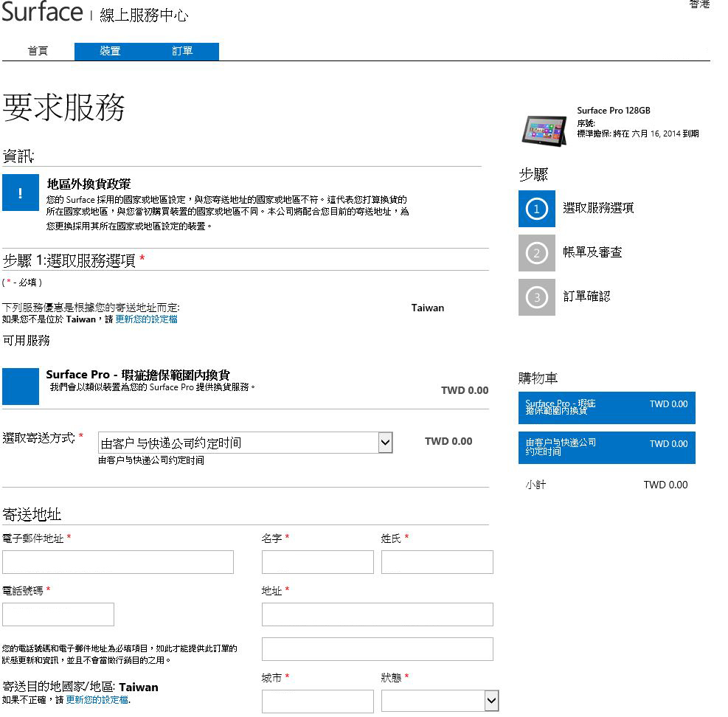Click the Surface logo
Image resolution: width=728 pixels, height=717 pixels.
pos(42,11)
